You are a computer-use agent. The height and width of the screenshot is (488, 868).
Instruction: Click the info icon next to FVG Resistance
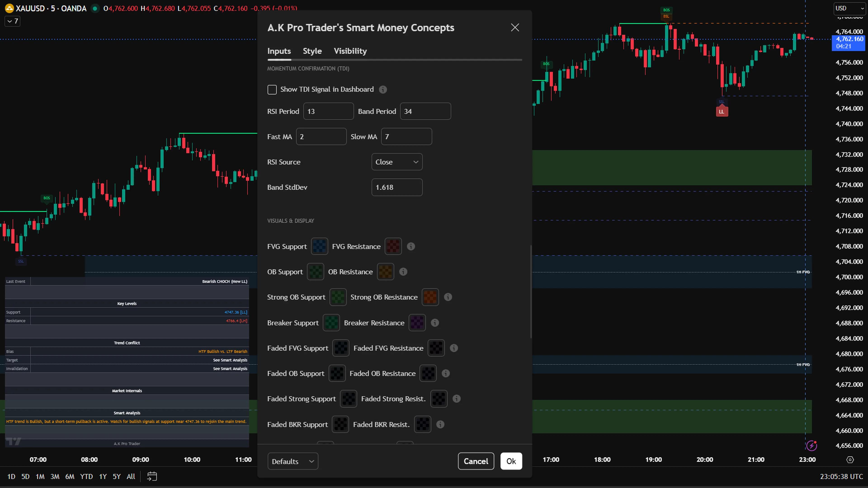[x=411, y=246]
